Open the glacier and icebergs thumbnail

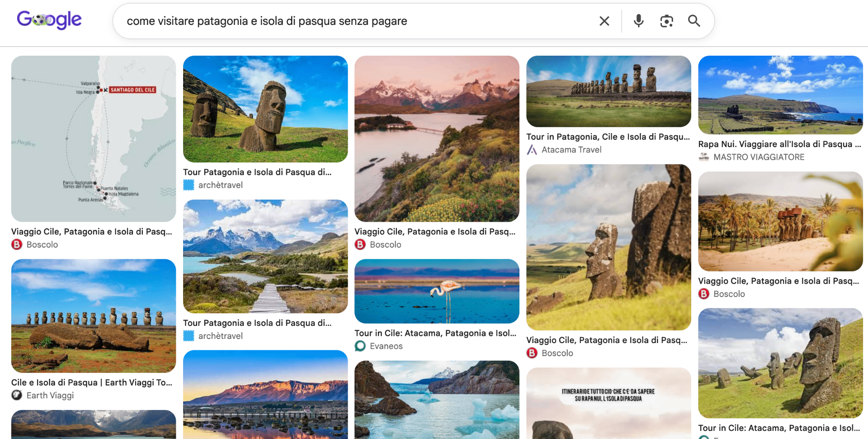(x=437, y=400)
